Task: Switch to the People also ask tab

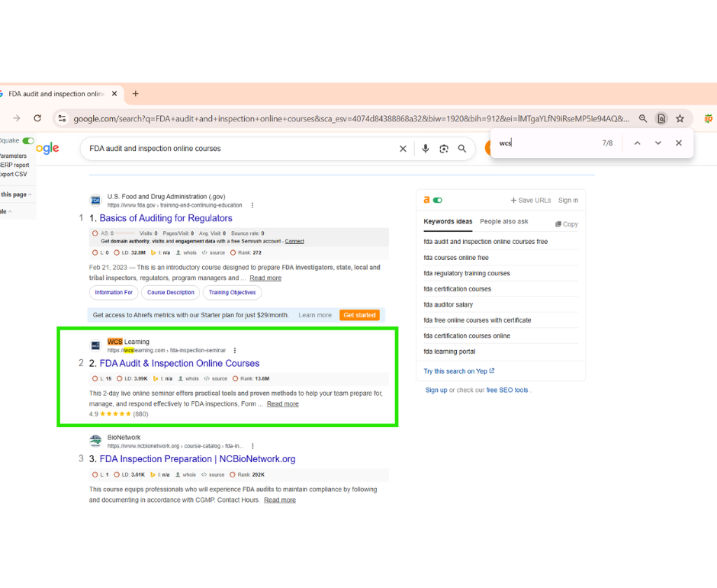Action: coord(504,221)
